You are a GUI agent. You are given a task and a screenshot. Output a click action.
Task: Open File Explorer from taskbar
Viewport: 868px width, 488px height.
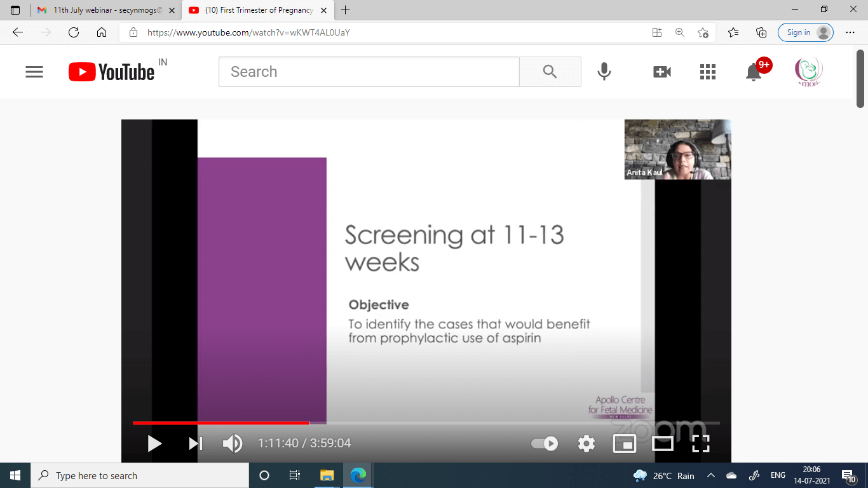click(327, 475)
